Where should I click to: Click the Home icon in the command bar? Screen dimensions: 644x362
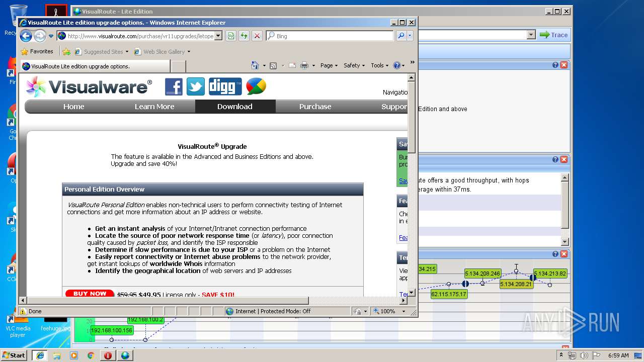pyautogui.click(x=255, y=65)
